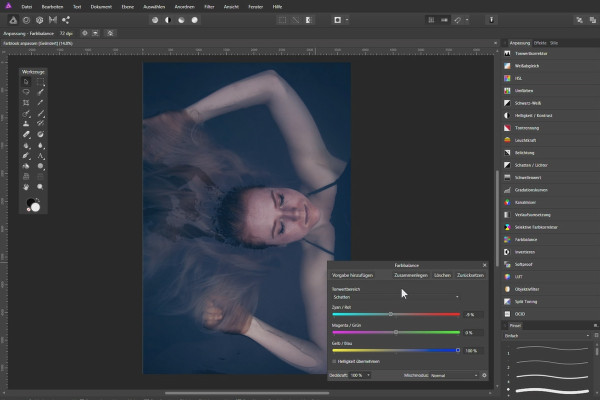600x400 pixels.
Task: Apply Auto Levels from the toolbar
Action: click(155, 20)
